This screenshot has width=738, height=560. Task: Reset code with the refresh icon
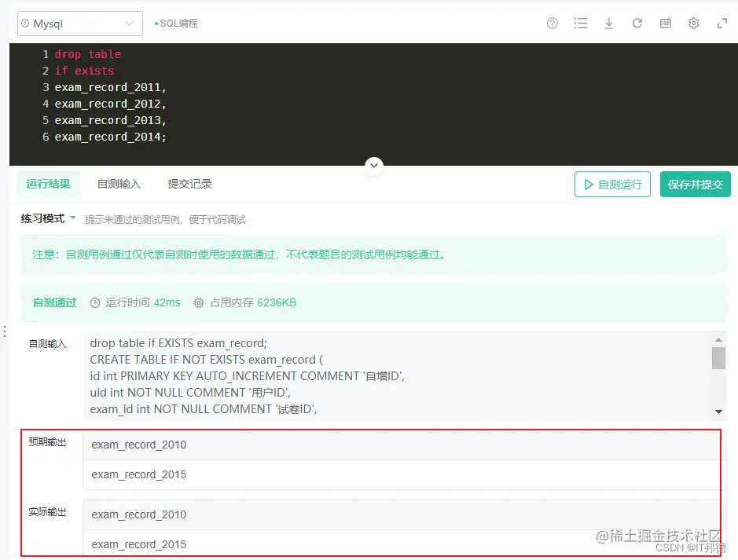coord(637,23)
